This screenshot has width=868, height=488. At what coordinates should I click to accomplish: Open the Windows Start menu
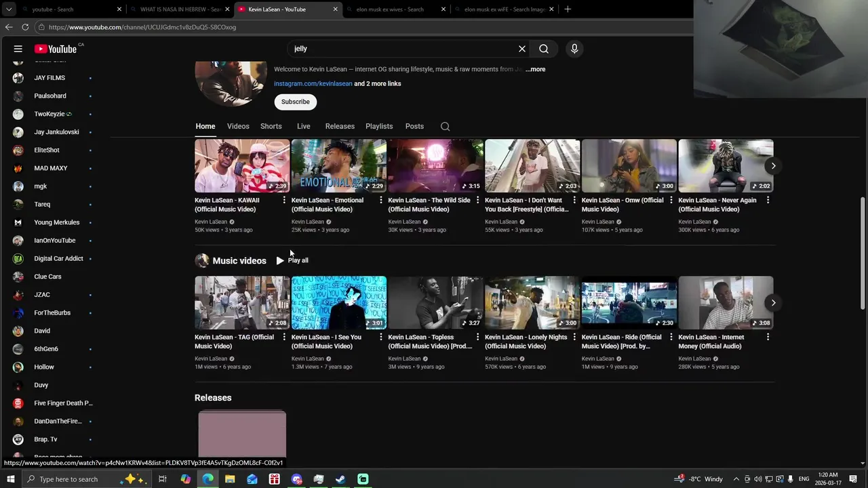pyautogui.click(x=9, y=479)
